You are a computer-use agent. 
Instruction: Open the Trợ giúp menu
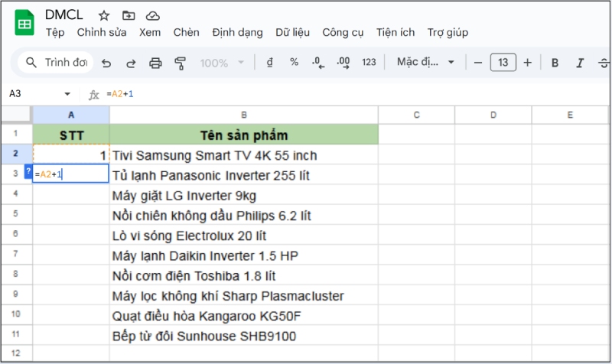tap(448, 32)
